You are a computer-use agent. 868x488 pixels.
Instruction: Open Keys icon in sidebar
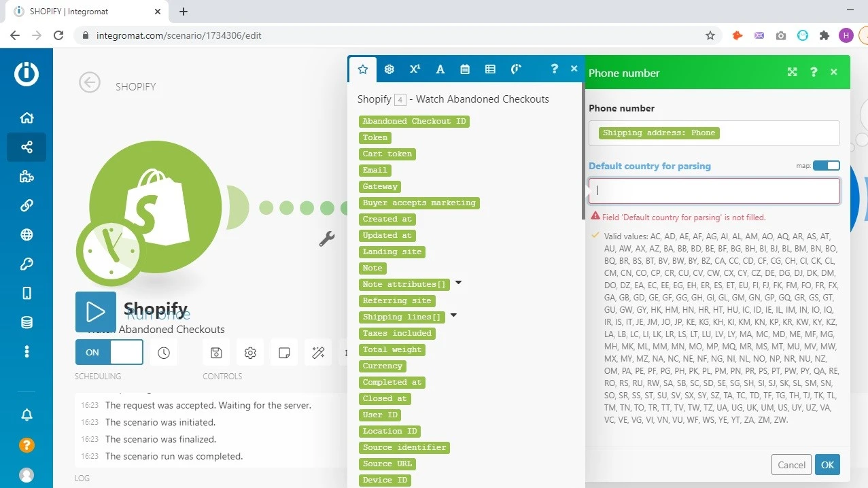(x=27, y=264)
